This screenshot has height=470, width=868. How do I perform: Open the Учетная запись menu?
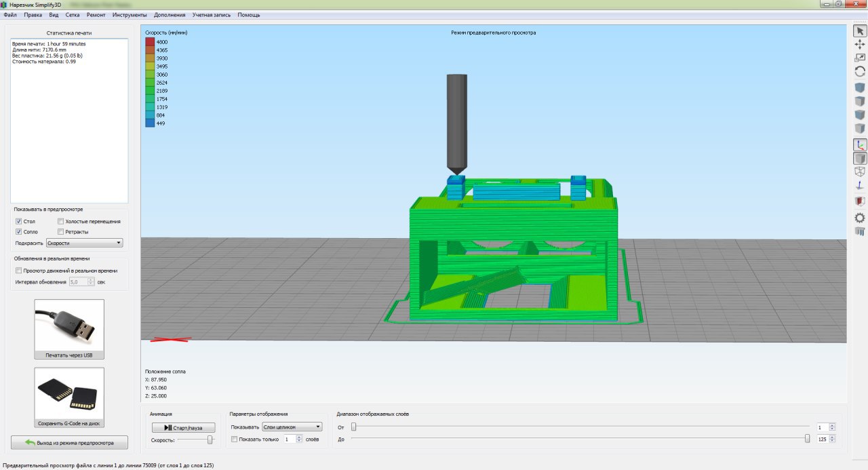pos(212,14)
